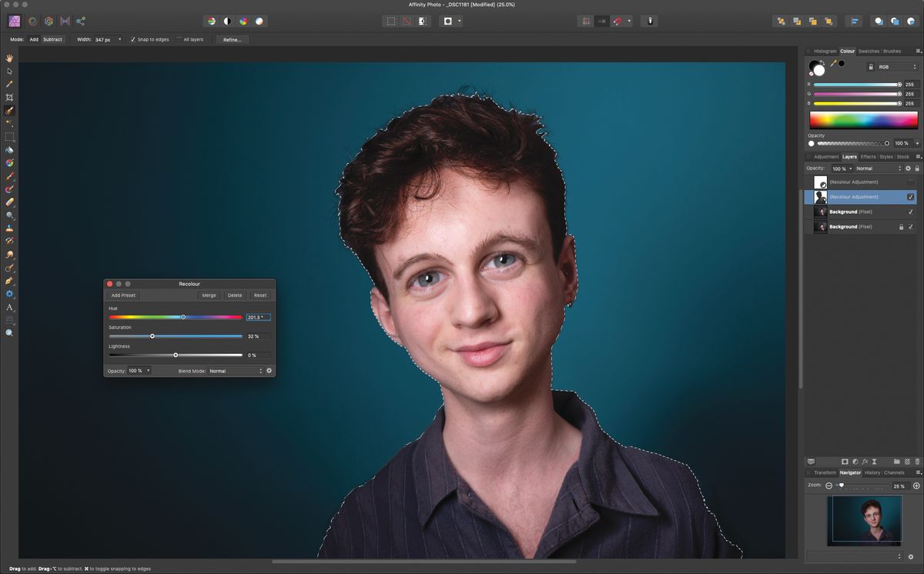Select the Text tool marked with A
The width and height of the screenshot is (924, 574).
click(9, 307)
